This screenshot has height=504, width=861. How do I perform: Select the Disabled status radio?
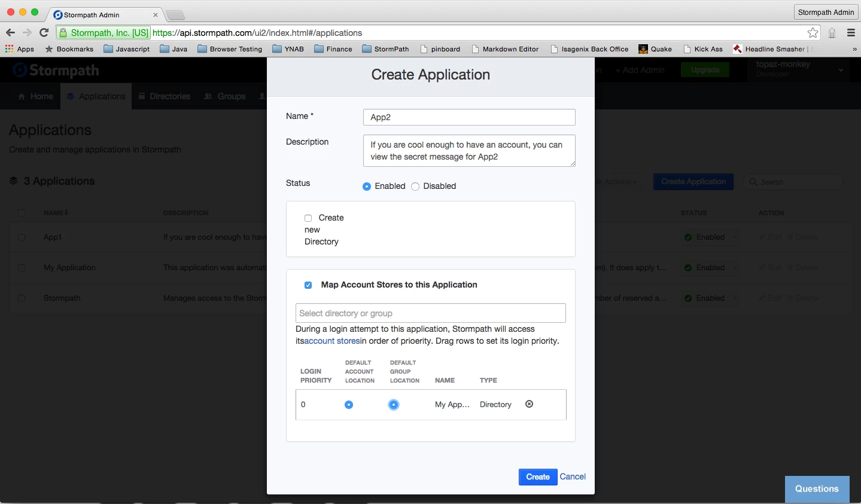[415, 187]
